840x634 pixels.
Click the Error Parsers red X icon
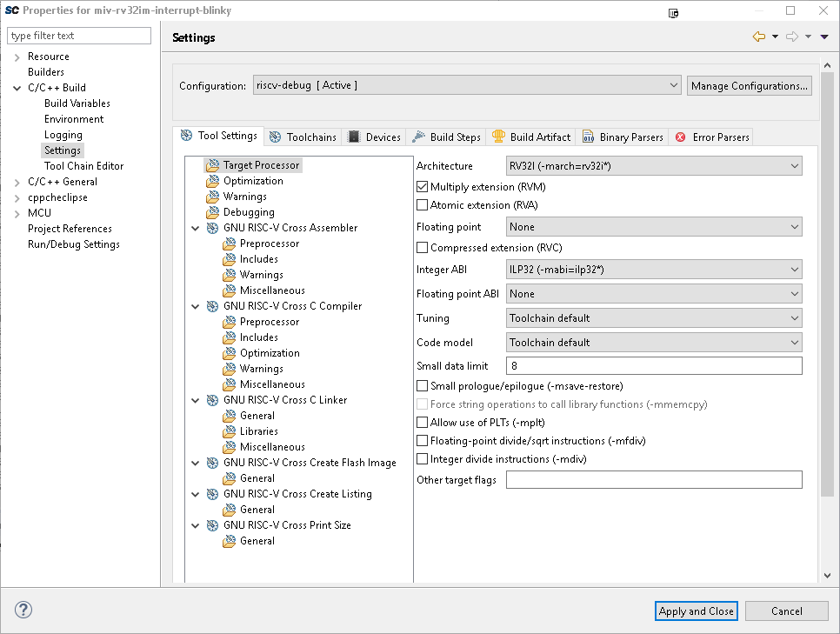680,137
